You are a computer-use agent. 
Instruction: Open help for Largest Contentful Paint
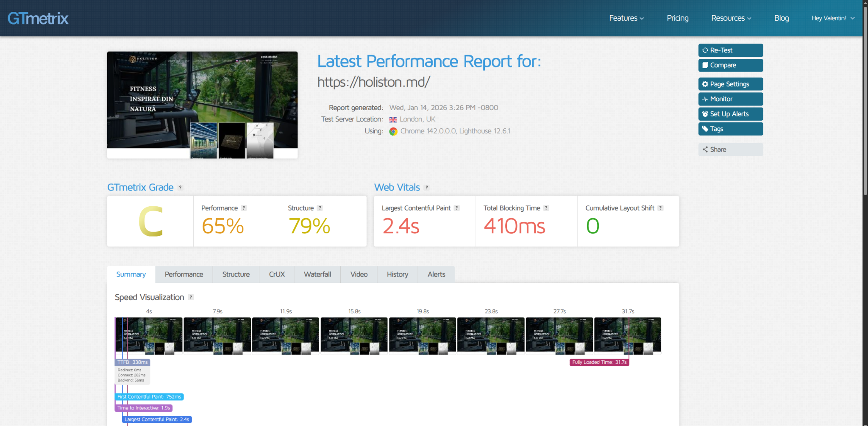456,208
